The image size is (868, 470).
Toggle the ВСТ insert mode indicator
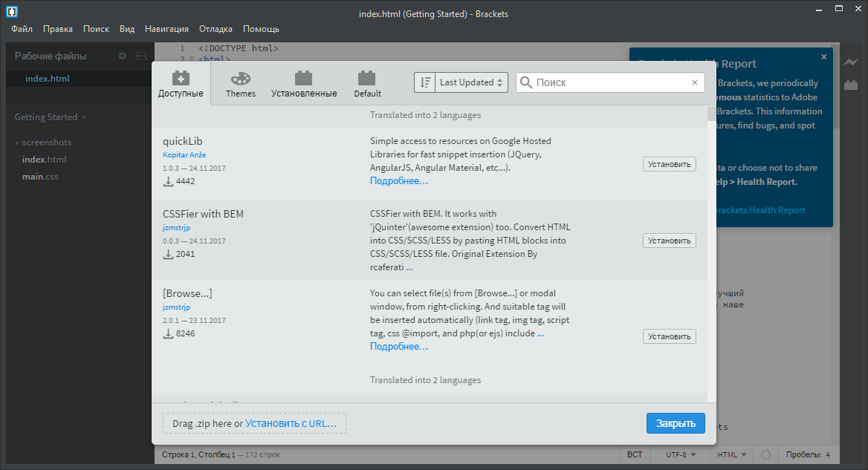pyautogui.click(x=635, y=454)
